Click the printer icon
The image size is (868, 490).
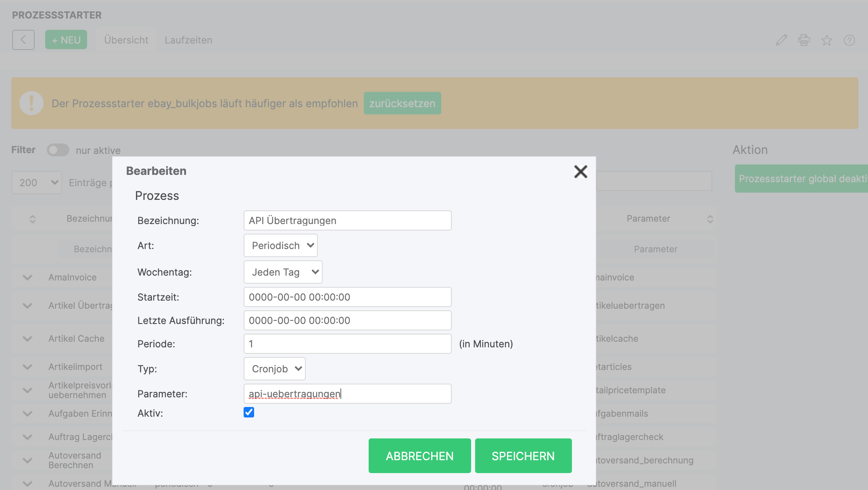(x=804, y=40)
